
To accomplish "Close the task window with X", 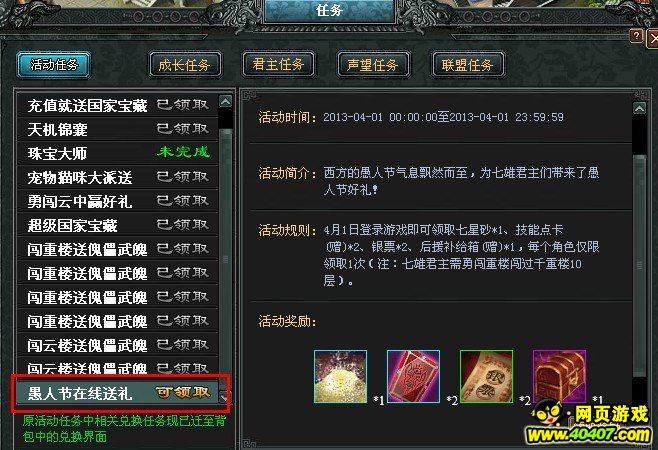I will [653, 39].
